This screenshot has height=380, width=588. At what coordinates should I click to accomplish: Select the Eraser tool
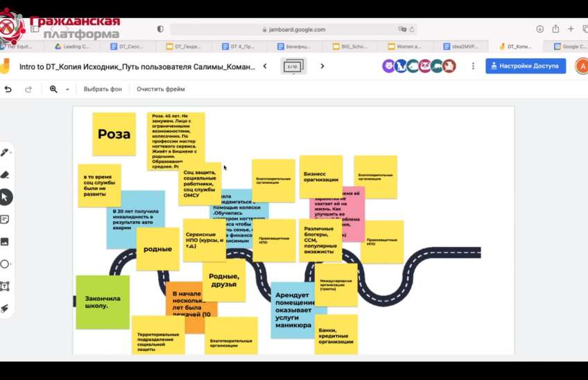click(6, 175)
